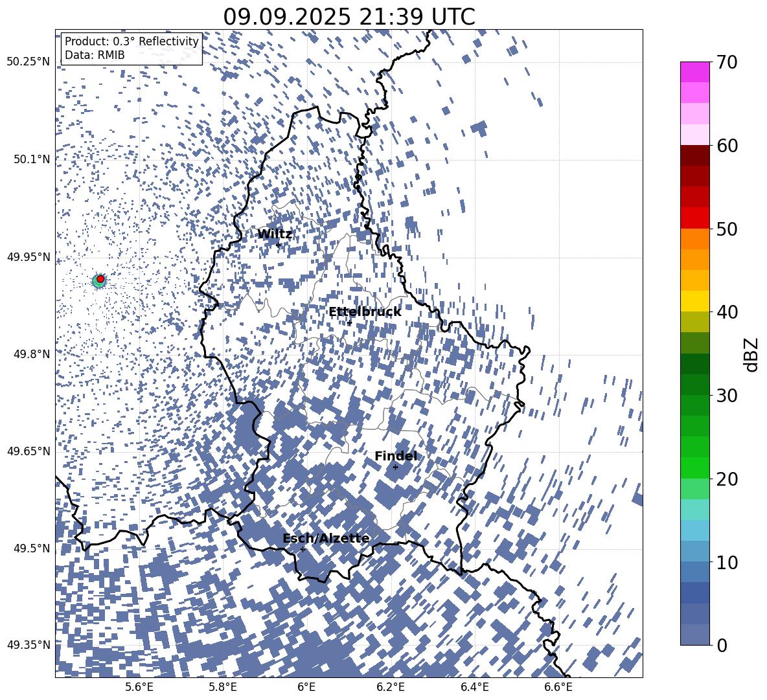Click the colorbar tick label 60
Image resolution: width=767 pixels, height=700 pixels.
click(x=727, y=146)
